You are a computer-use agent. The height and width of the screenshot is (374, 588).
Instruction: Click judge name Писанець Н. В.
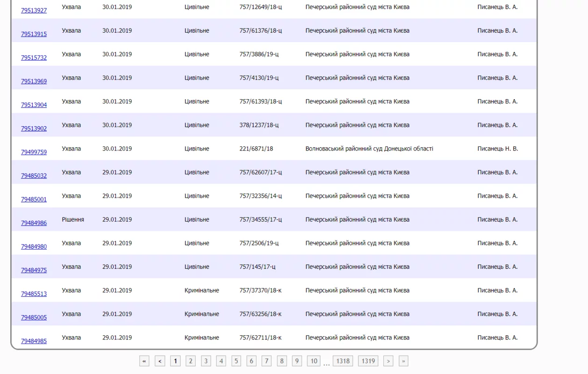point(497,149)
